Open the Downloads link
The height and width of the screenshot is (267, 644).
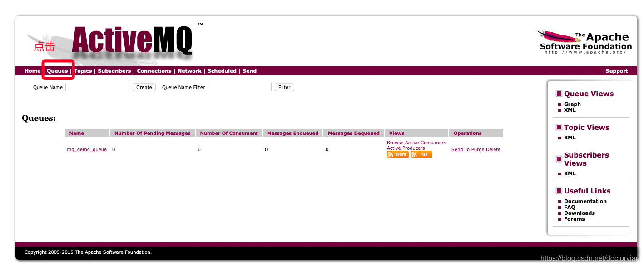580,213
